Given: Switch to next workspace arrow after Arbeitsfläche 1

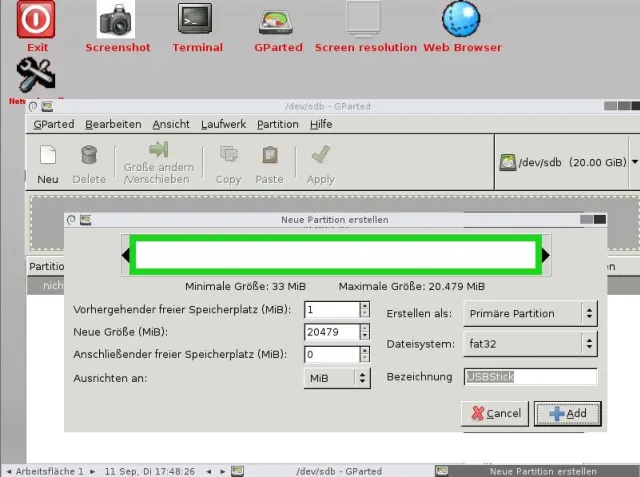Looking at the screenshot, I should tap(92, 471).
